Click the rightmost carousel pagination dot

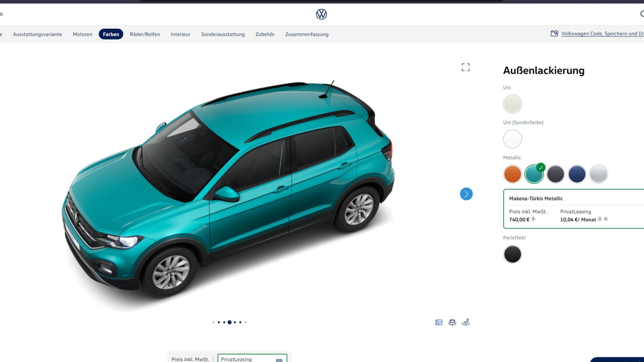[246, 322]
